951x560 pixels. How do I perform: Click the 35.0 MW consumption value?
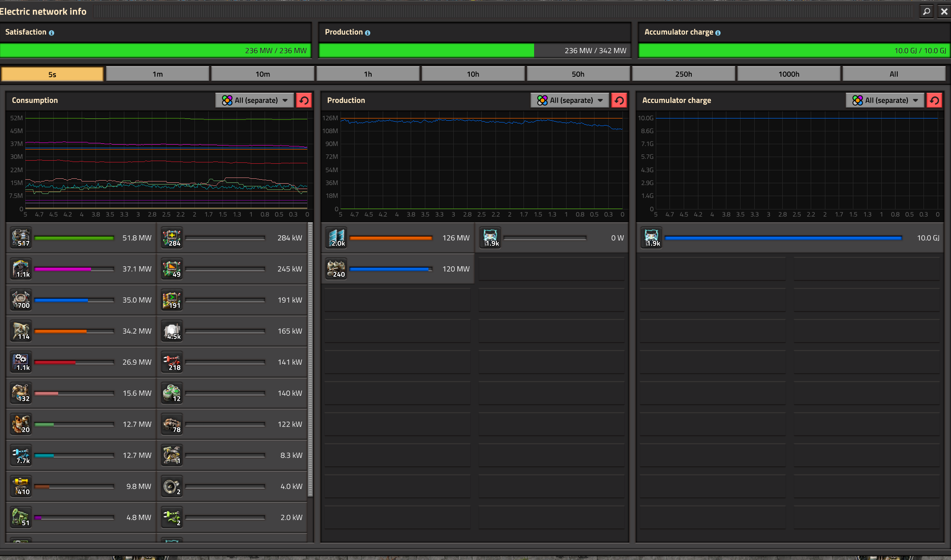(137, 300)
